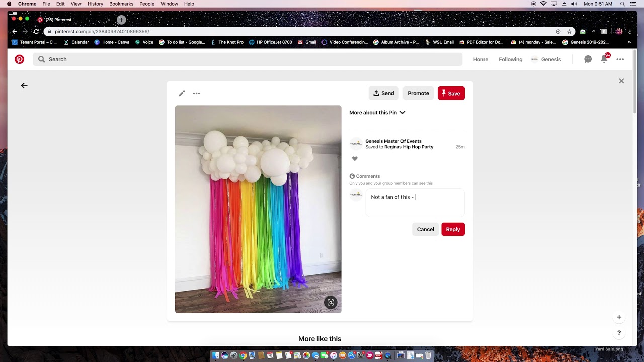Screen dimensions: 644x362
Task: Open the Genesis profile link
Action: 546,59
